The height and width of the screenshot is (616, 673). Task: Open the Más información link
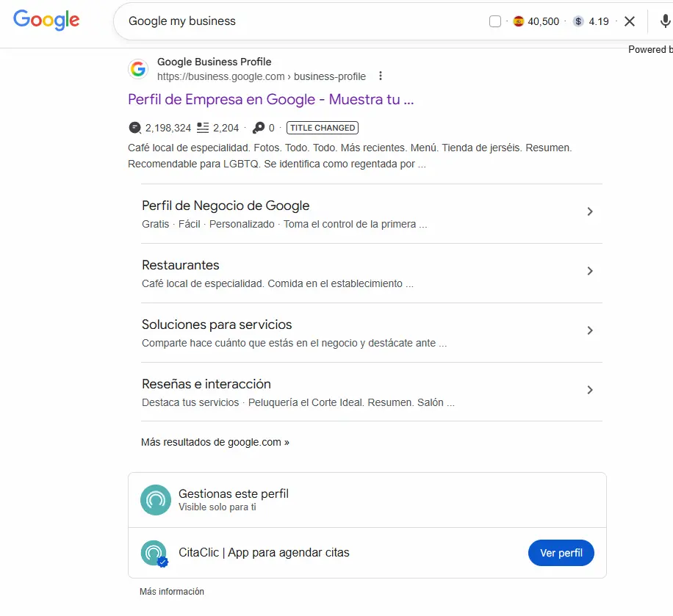pyautogui.click(x=171, y=591)
